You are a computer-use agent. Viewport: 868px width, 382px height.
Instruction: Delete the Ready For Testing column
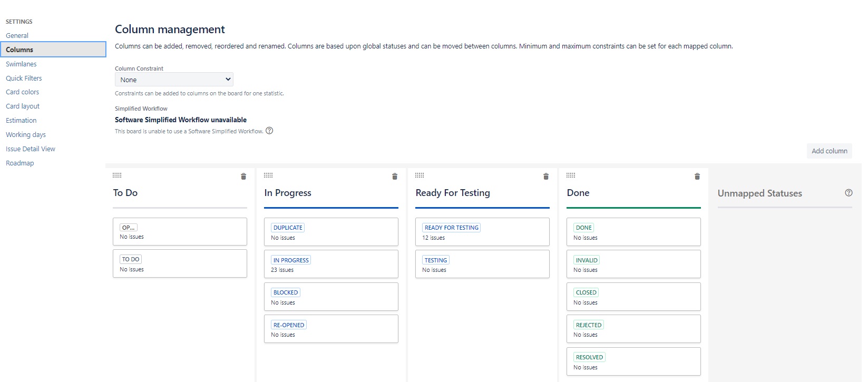(x=546, y=177)
